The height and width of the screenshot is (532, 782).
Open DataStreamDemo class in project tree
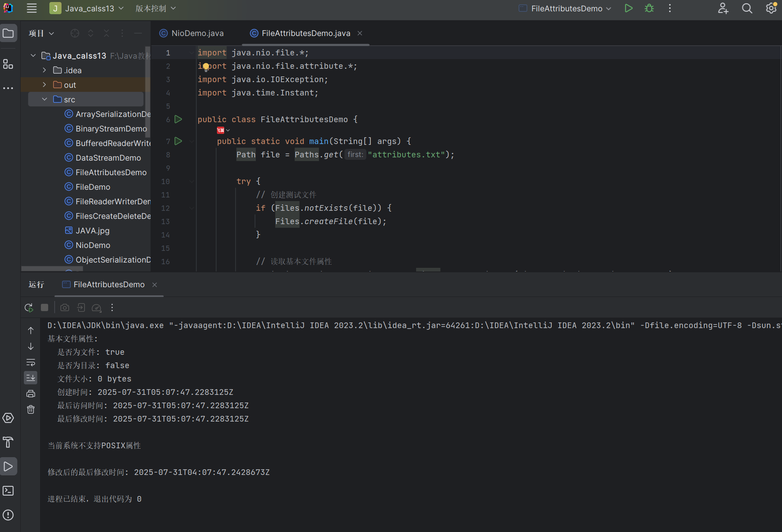pyautogui.click(x=108, y=158)
